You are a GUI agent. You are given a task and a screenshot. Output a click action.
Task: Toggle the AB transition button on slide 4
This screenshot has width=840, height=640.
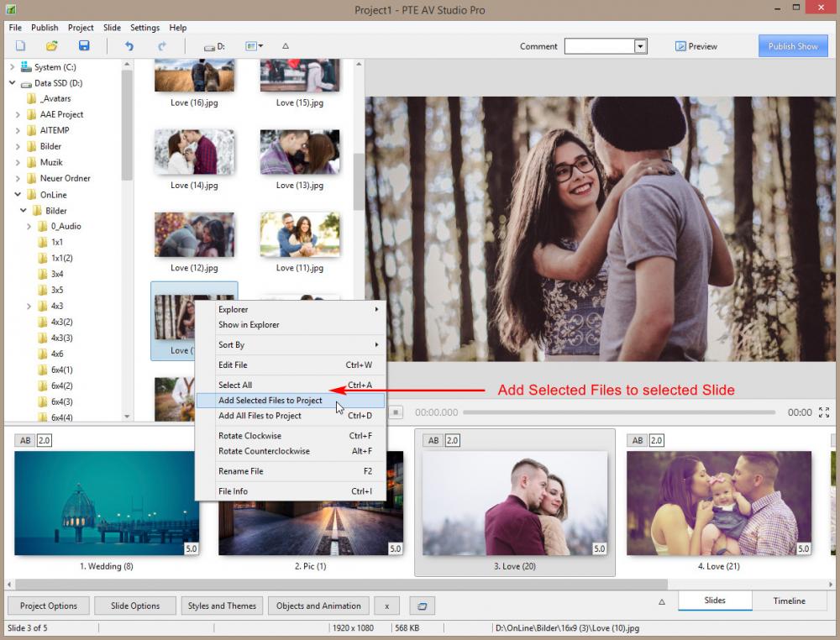638,440
